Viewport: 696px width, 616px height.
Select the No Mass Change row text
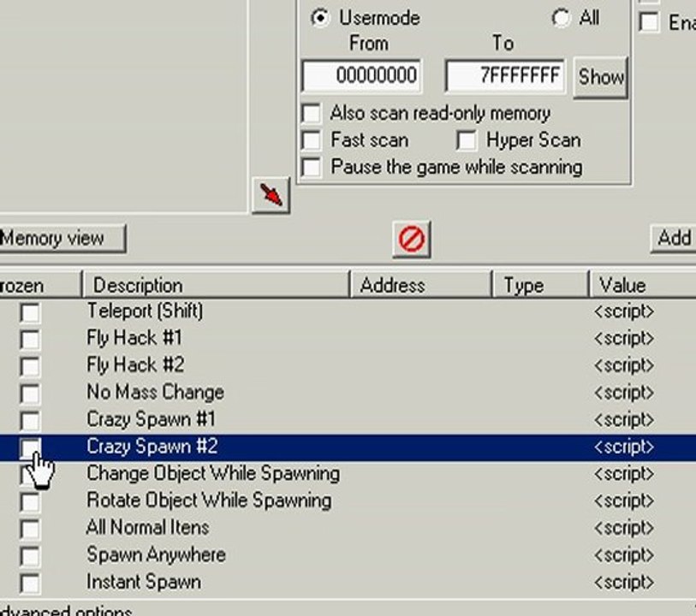point(155,392)
